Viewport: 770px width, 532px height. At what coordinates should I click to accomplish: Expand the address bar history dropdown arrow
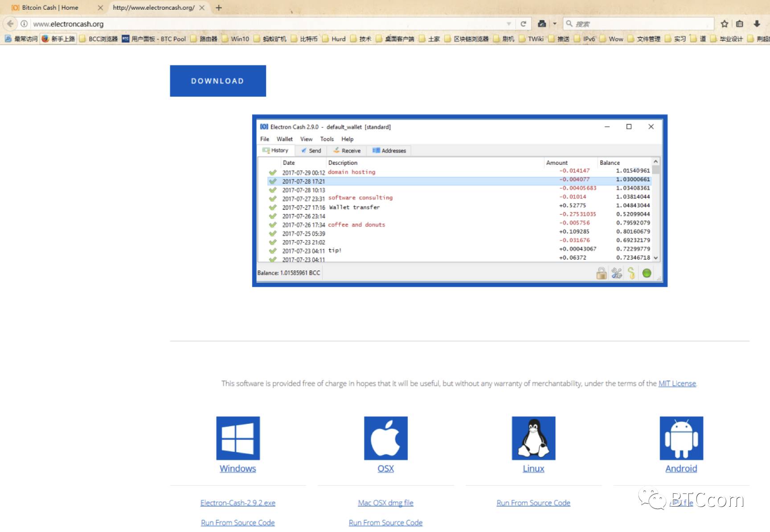[508, 24]
